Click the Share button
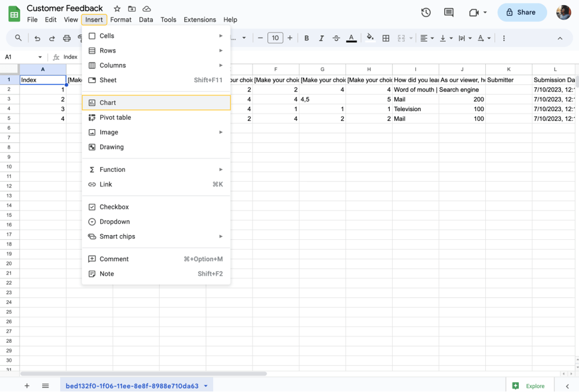This screenshot has width=579, height=392. [522, 12]
